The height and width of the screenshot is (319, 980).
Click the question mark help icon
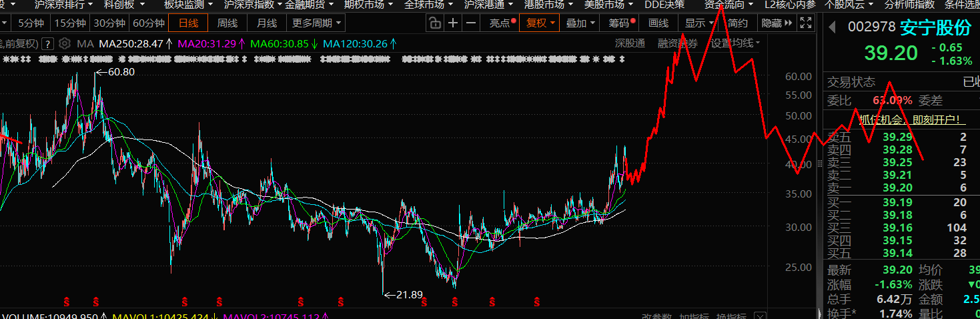(48, 44)
